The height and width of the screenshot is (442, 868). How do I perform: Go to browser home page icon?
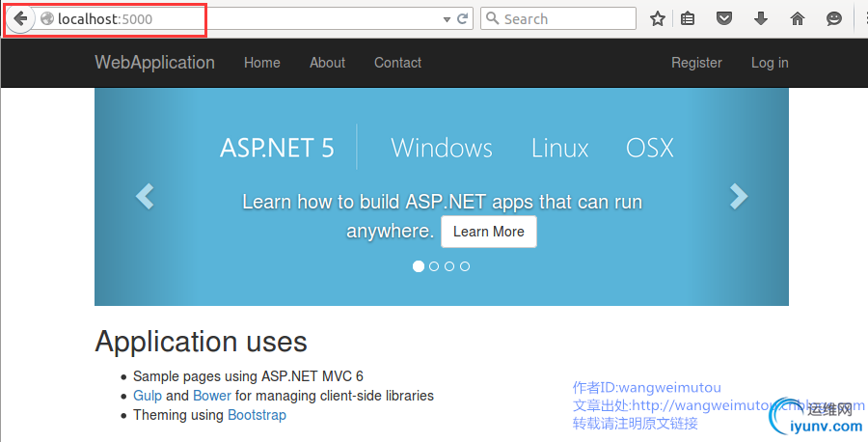[798, 18]
